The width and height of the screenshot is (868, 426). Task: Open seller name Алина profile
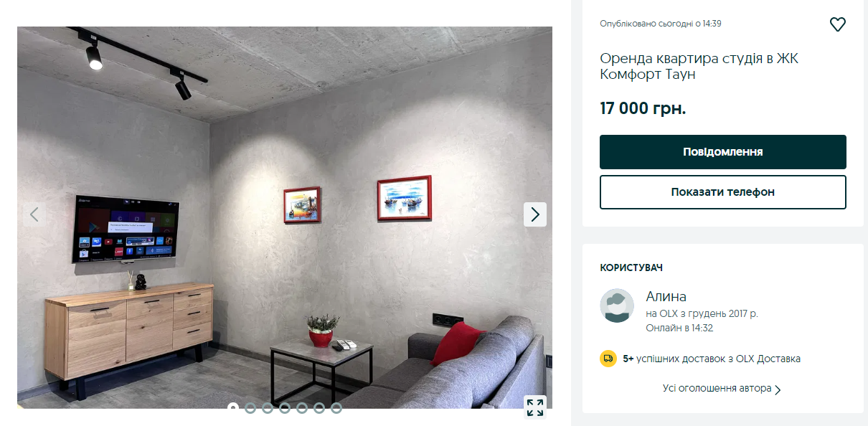(666, 296)
